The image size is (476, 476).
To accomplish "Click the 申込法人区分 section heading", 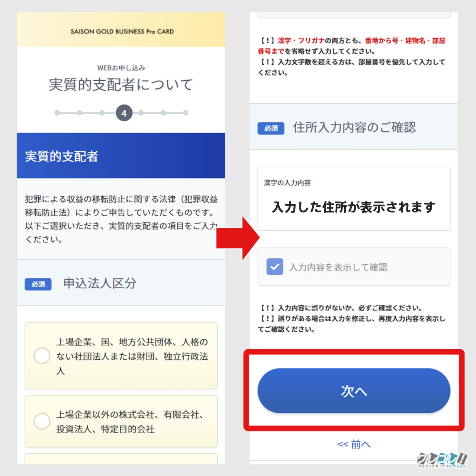I will [100, 283].
